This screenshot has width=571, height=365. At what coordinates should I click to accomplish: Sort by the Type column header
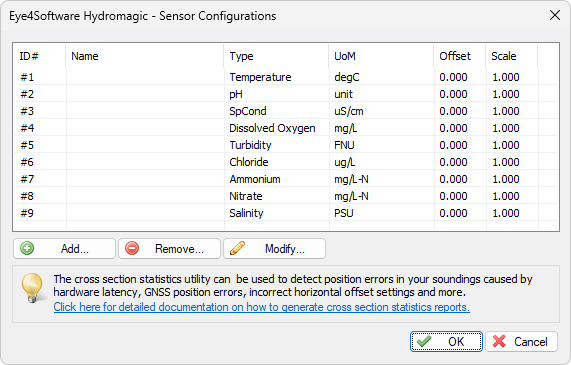[276, 56]
